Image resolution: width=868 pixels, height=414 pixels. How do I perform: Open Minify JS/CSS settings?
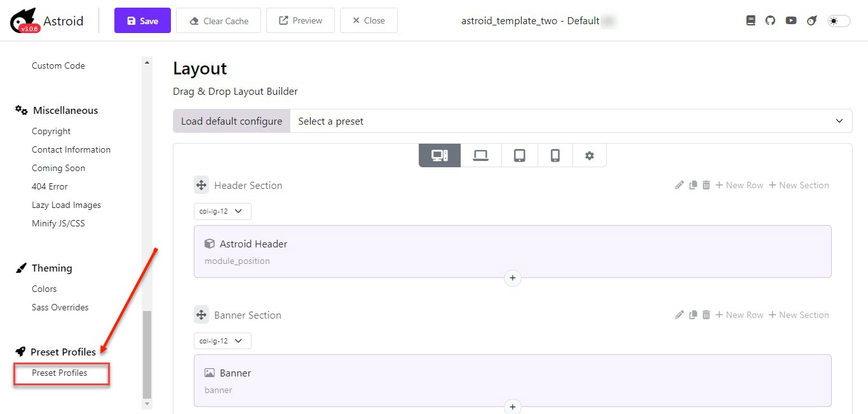coord(58,223)
